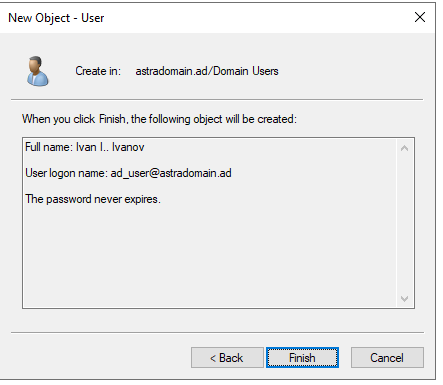443x385 pixels.
Task: Select the 'Full name: Ivan I.. Ivanov' line
Action: pyautogui.click(x=85, y=147)
